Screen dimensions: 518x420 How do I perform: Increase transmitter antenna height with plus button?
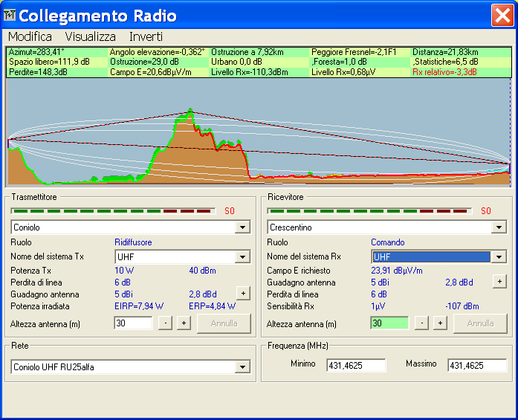184,323
